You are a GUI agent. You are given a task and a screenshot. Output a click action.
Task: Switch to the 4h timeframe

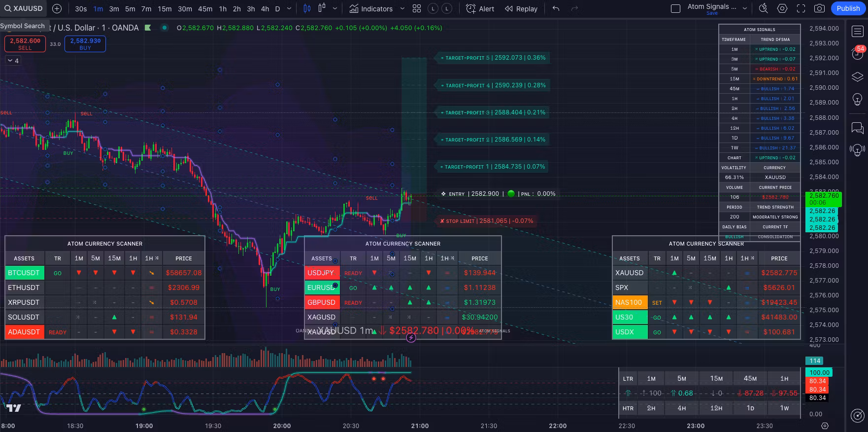(265, 8)
